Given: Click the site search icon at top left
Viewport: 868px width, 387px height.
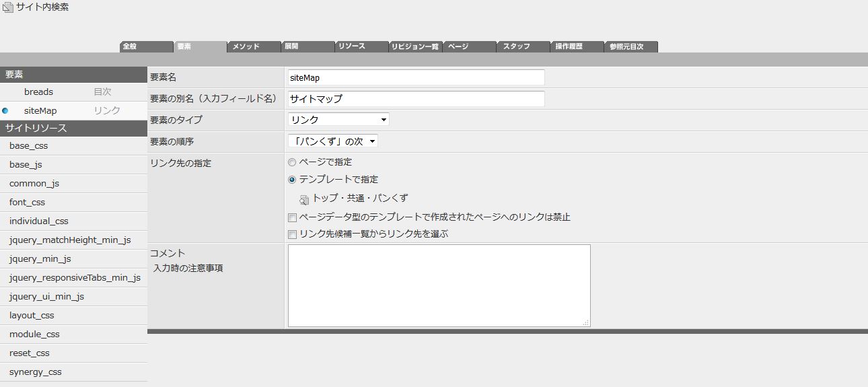Looking at the screenshot, I should pyautogui.click(x=8, y=7).
